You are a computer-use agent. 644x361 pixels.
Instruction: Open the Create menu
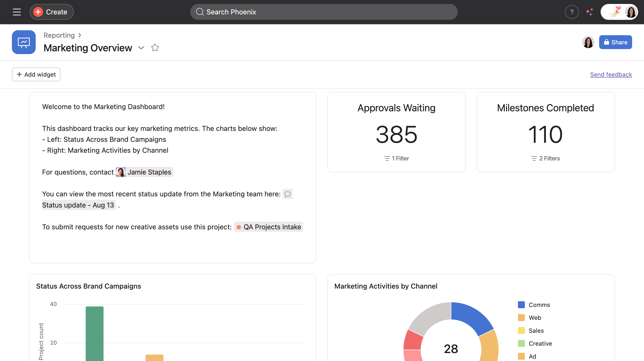[x=51, y=12]
